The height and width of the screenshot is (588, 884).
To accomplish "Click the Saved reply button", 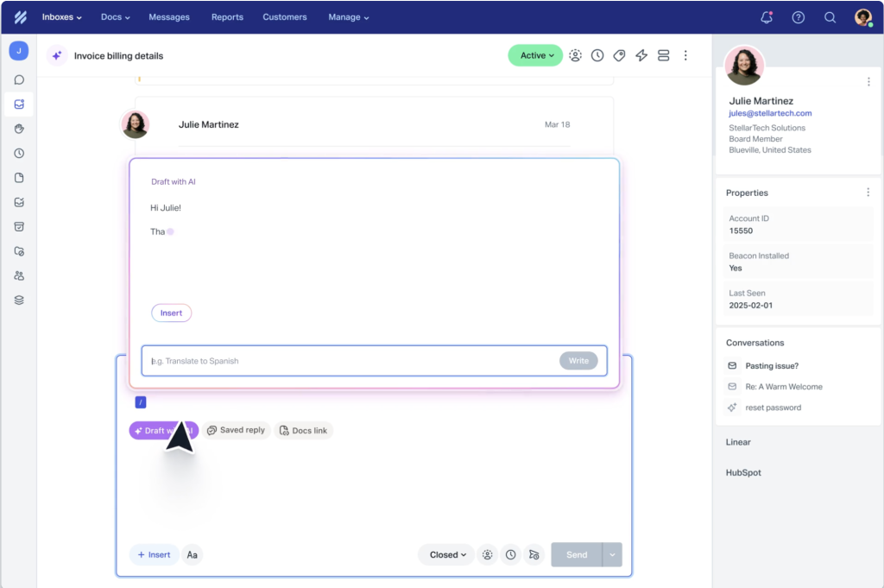I will [236, 430].
